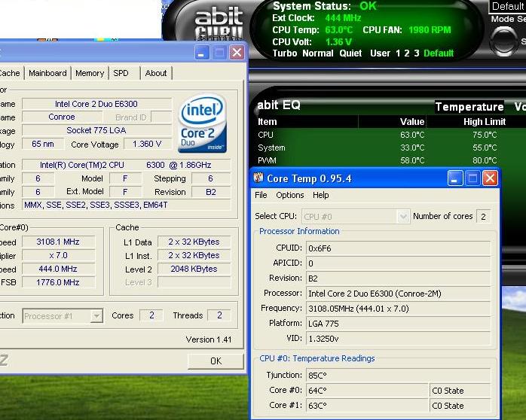This screenshot has width=526, height=420.
Task: Click the 1776.0 MHz rated FSB value
Action: [x=58, y=282]
